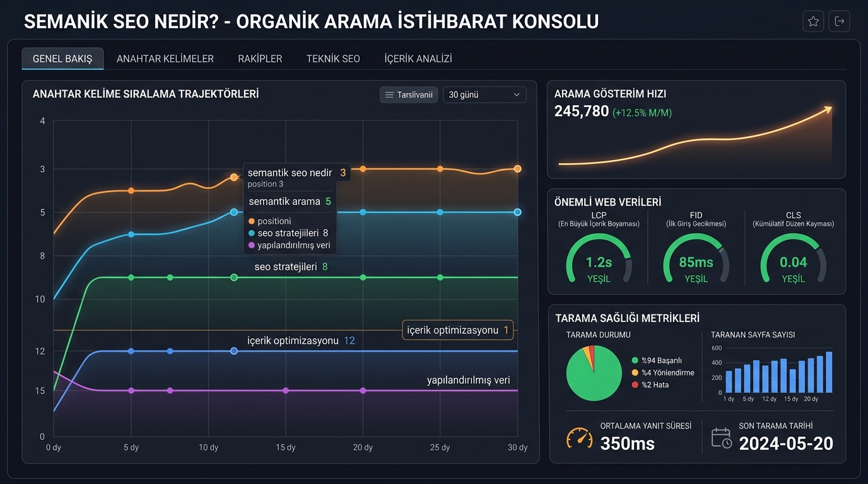This screenshot has width=868, height=484.
Task: Click the tallest bar in crawled pages chart
Action: (x=829, y=372)
